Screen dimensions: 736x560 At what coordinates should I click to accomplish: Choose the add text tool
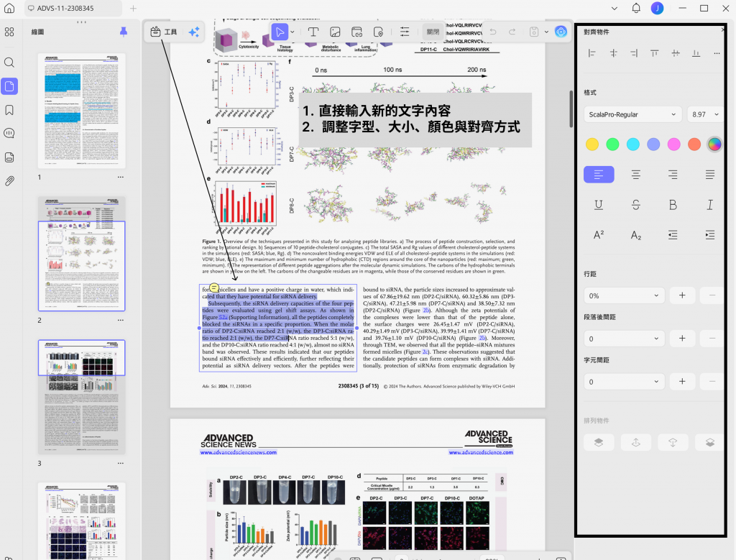[x=313, y=32]
